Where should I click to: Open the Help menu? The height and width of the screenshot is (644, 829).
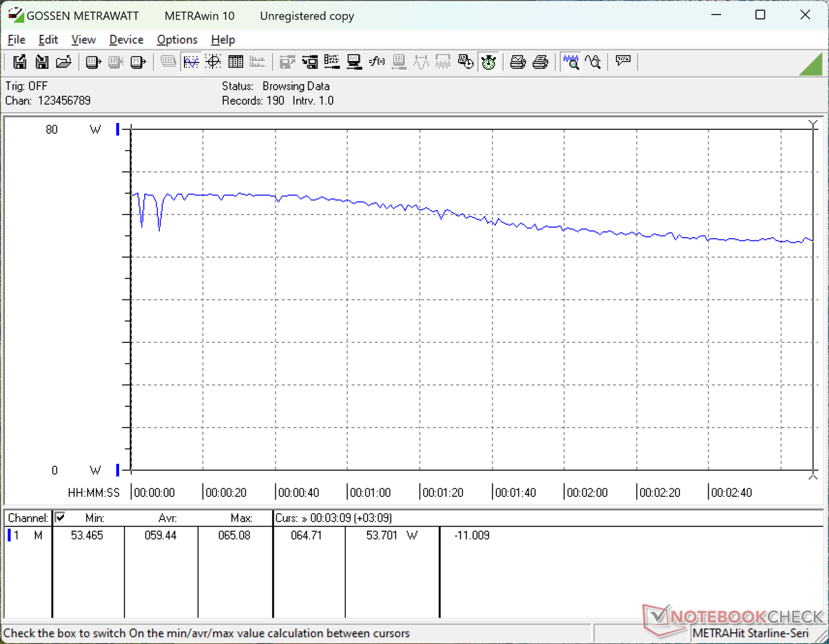coord(223,40)
